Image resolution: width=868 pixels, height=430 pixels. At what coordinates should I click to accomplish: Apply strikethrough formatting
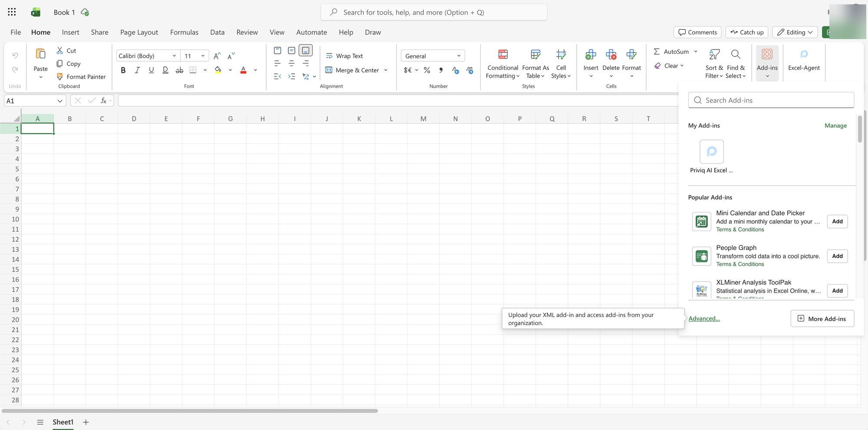pyautogui.click(x=179, y=70)
